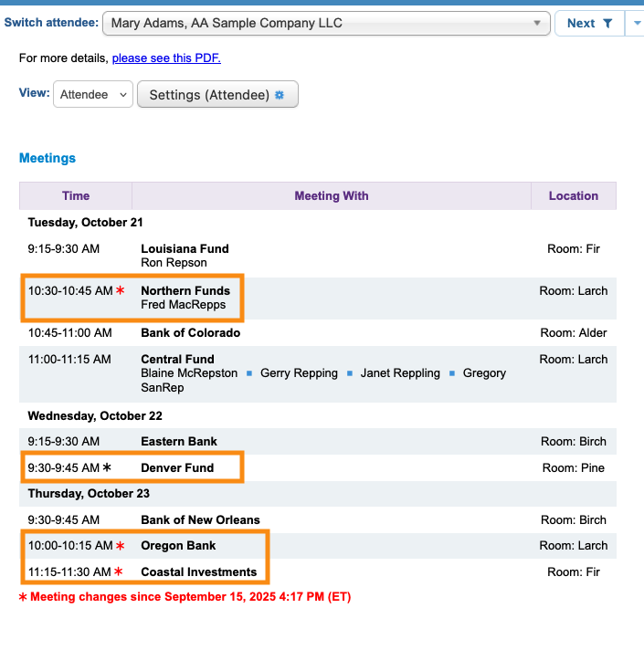The image size is (644, 650).
Task: Click Room: Birch for Bank of New Orleans
Action: click(x=574, y=520)
